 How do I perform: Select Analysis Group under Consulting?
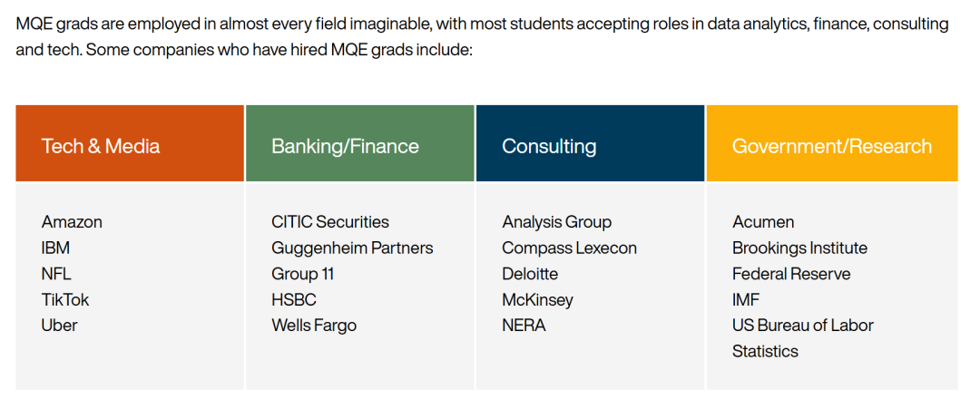[557, 221]
